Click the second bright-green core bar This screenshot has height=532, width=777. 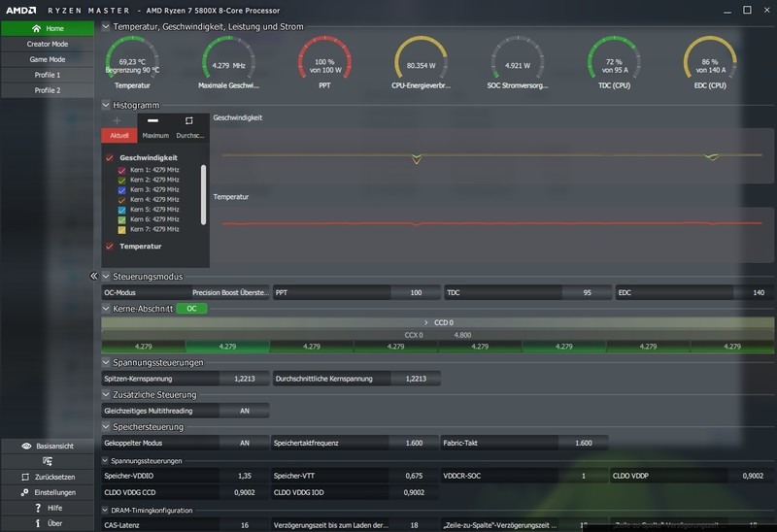coord(227,347)
